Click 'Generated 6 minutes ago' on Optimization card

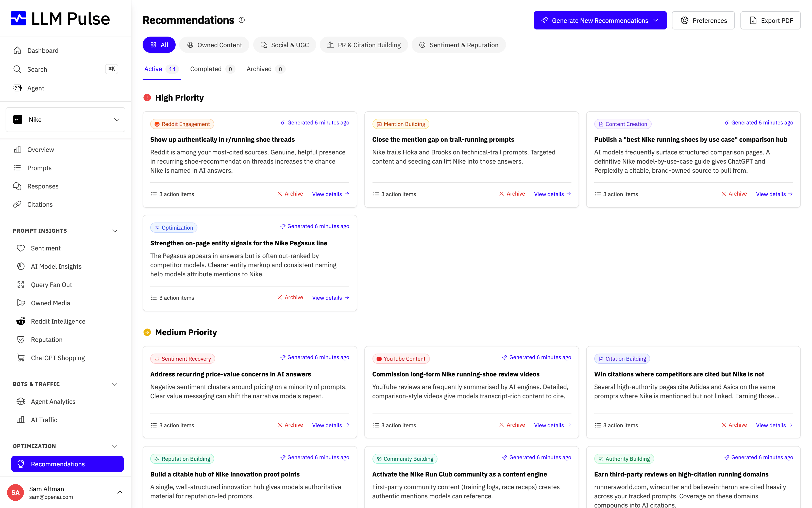click(x=315, y=226)
